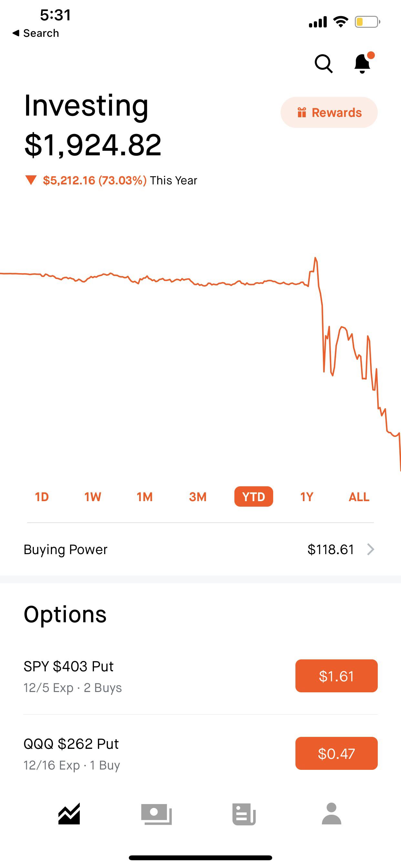The width and height of the screenshot is (401, 868).
Task: Select the 1D time range
Action: coord(42,497)
